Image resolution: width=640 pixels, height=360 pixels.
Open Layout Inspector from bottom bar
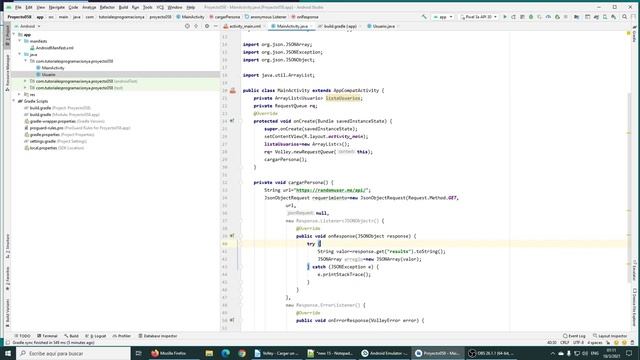point(610,336)
